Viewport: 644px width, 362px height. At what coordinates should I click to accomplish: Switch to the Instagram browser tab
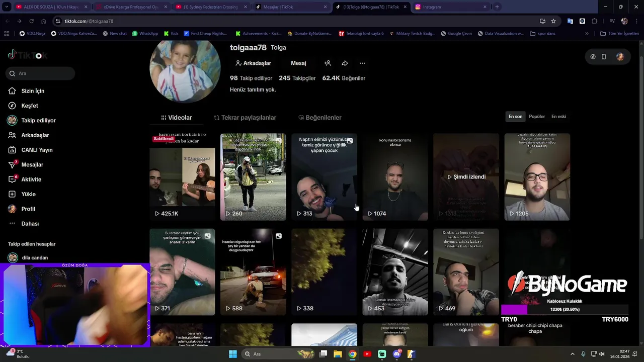coord(450,7)
